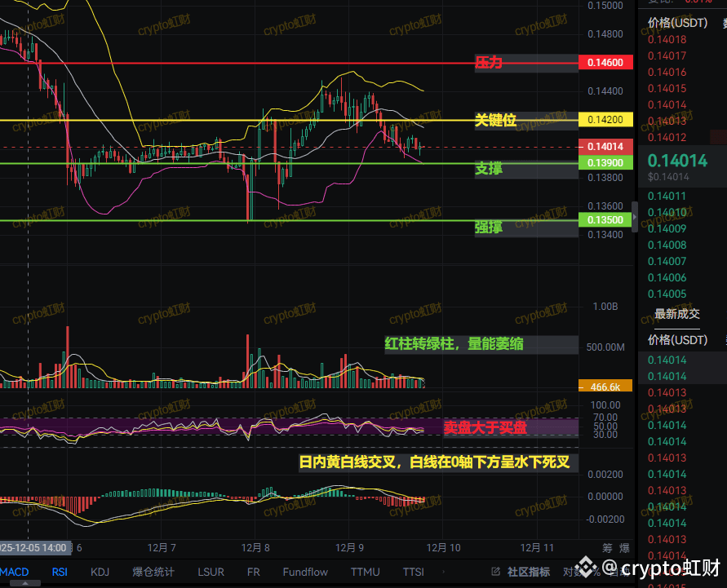Open the TTSI indicator tab

pyautogui.click(x=413, y=573)
